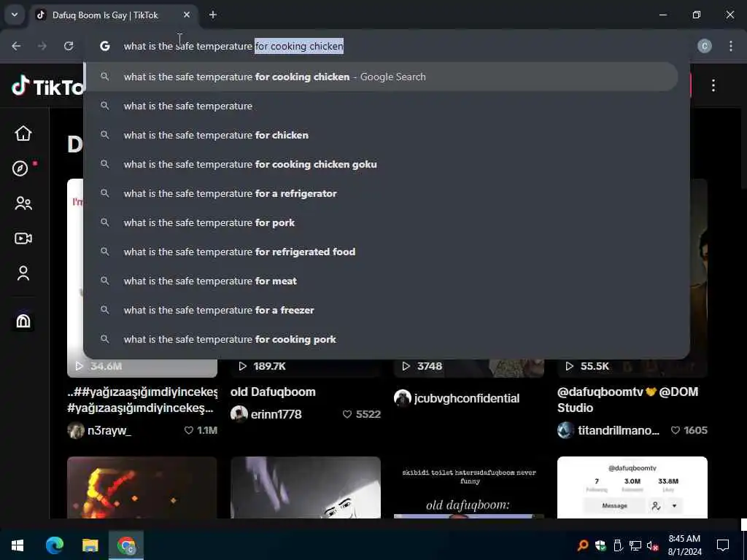Open 'skibidi toilet haters' video thumbnail
The height and width of the screenshot is (560, 747).
click(x=469, y=488)
